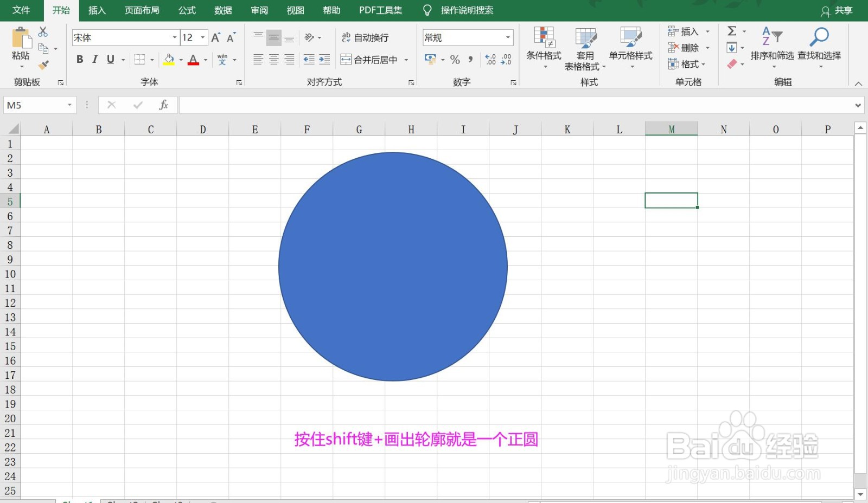Apply the percent style icon
This screenshot has width=868, height=503.
coord(455,60)
